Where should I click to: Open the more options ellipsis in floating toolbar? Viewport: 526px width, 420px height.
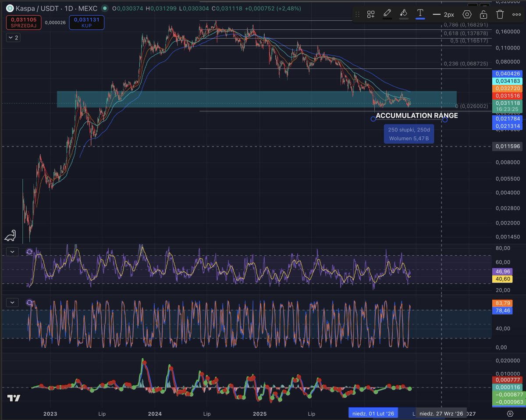(x=516, y=14)
